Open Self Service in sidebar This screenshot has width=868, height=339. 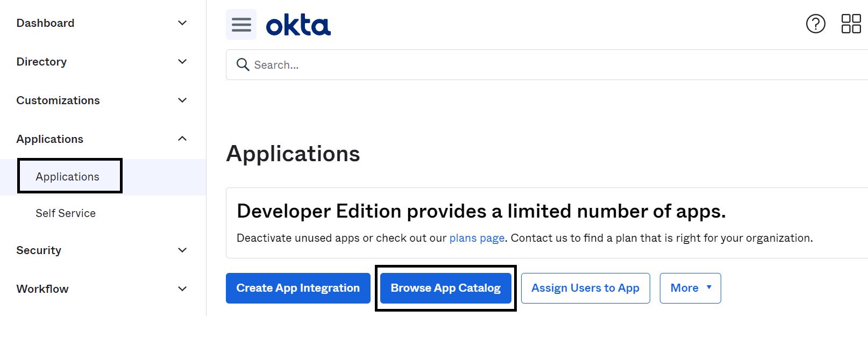coord(66,213)
